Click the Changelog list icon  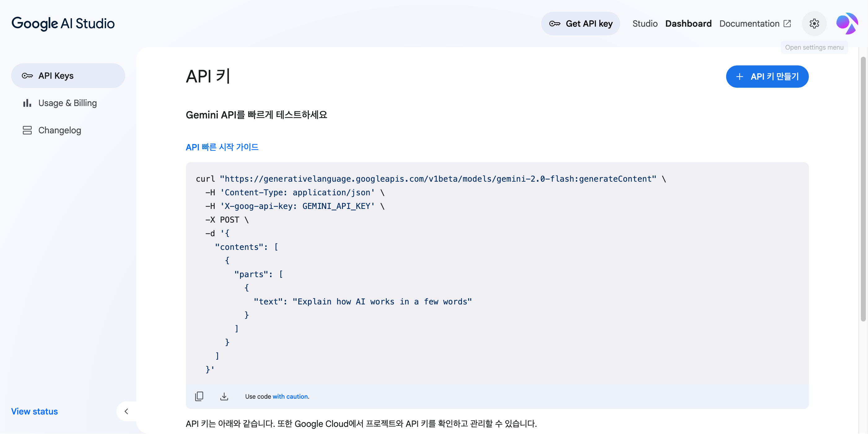tap(27, 131)
